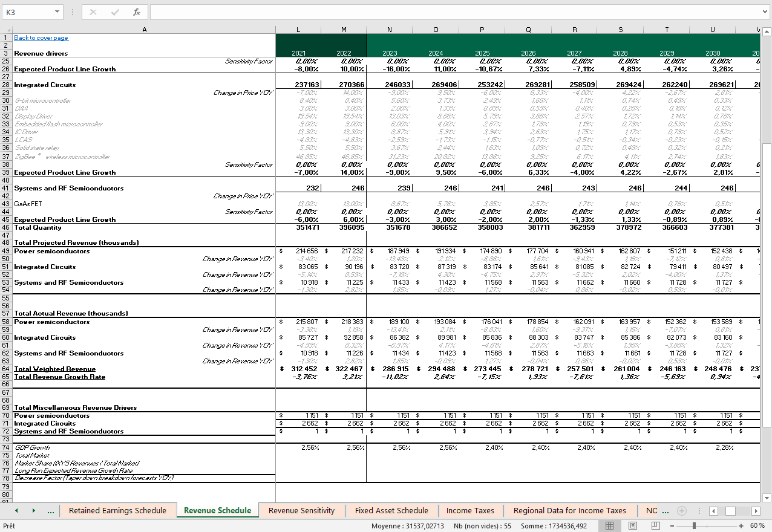Open the truncated NC sheet tab
The height and width of the screenshot is (532, 772).
coord(652,511)
